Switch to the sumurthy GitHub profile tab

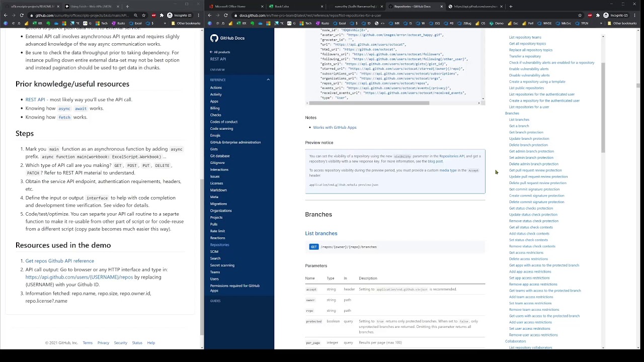[x=356, y=7]
